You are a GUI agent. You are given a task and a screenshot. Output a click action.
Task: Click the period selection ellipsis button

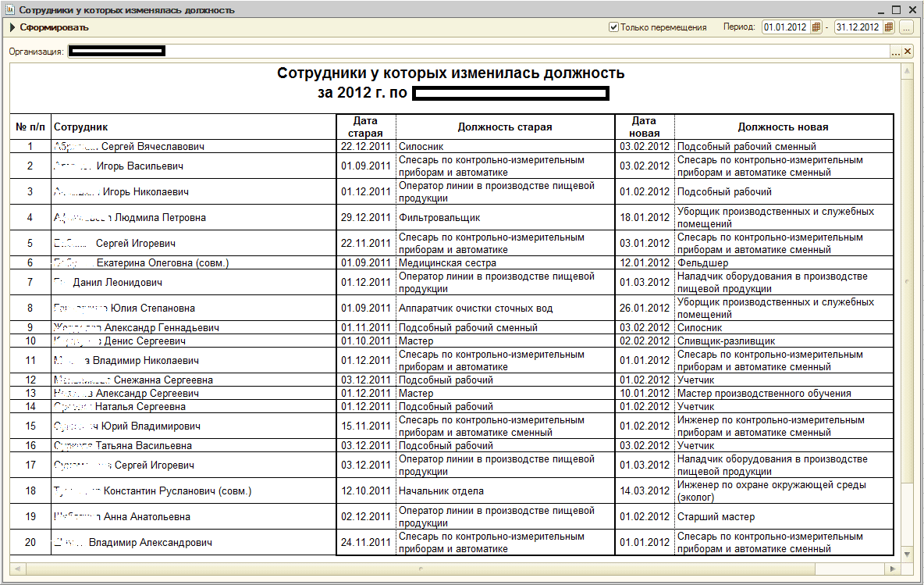pyautogui.click(x=906, y=27)
